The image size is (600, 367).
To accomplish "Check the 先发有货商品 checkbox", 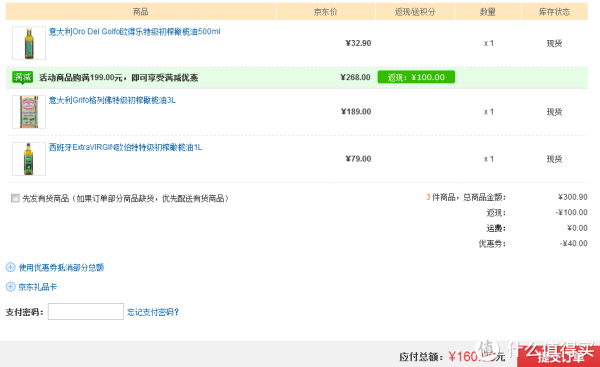I will tap(15, 198).
